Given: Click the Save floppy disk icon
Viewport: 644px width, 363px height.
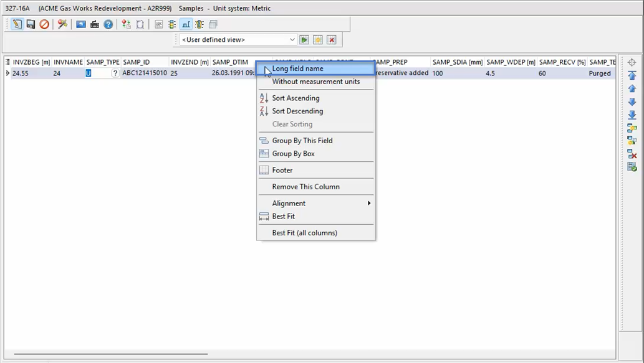Looking at the screenshot, I should click(31, 24).
